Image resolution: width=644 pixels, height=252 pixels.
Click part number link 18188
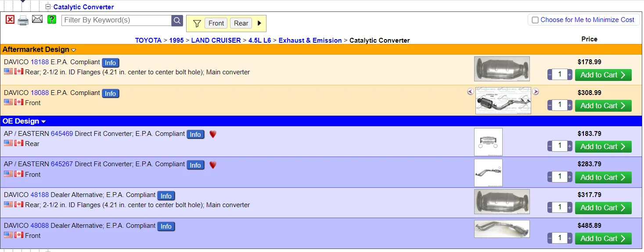point(40,62)
